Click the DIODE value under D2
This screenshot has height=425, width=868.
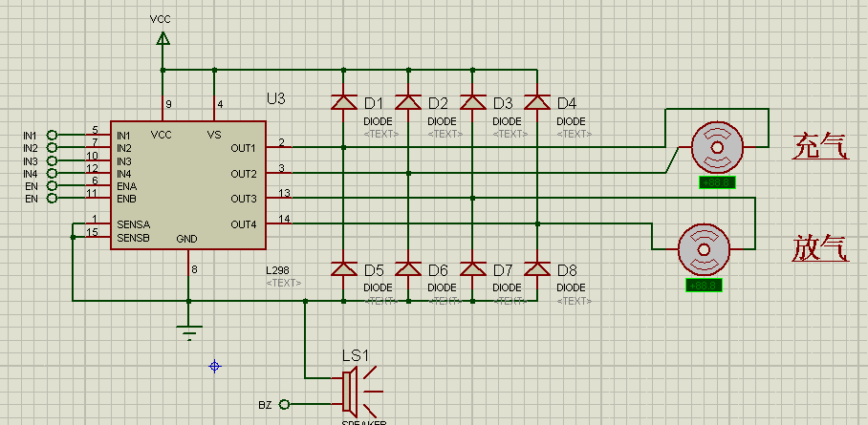tap(443, 121)
